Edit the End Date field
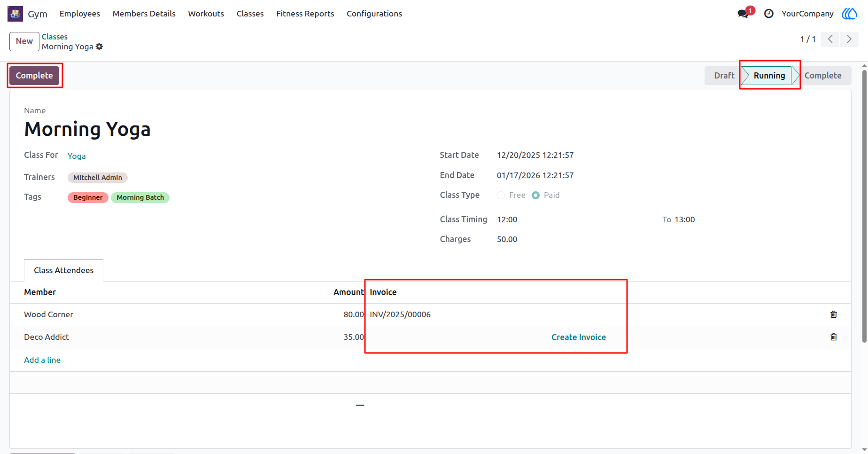Viewport: 868px width, 454px height. (535, 175)
